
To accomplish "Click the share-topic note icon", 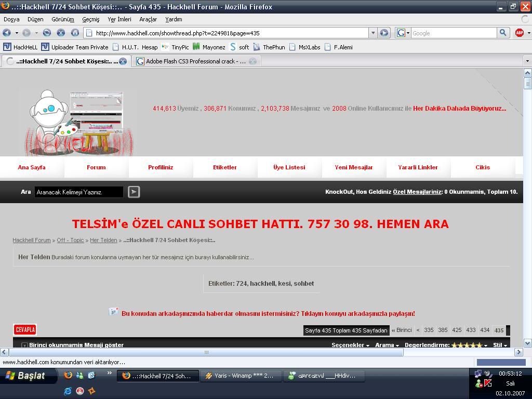I will tap(113, 312).
